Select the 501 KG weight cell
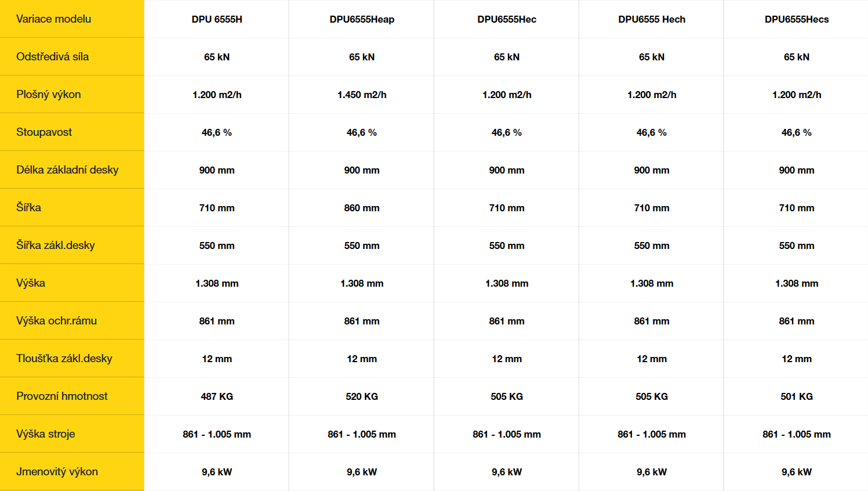Screen dimensions: 868x491 coord(797,396)
